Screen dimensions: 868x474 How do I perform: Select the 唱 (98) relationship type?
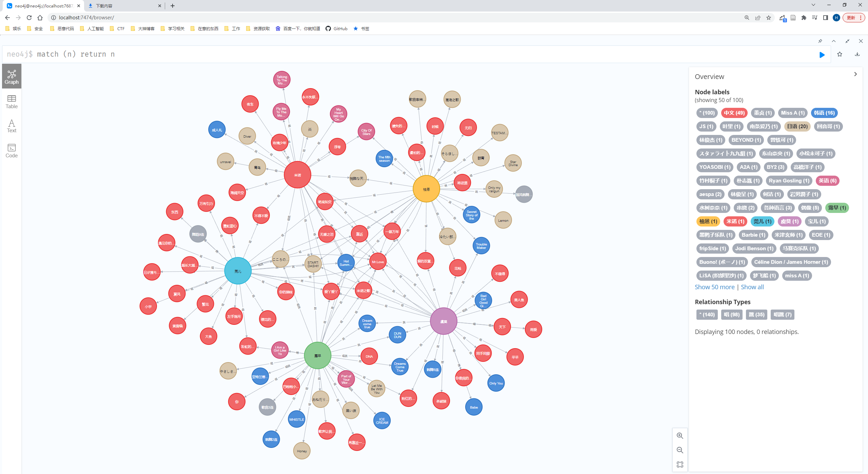[x=732, y=315]
